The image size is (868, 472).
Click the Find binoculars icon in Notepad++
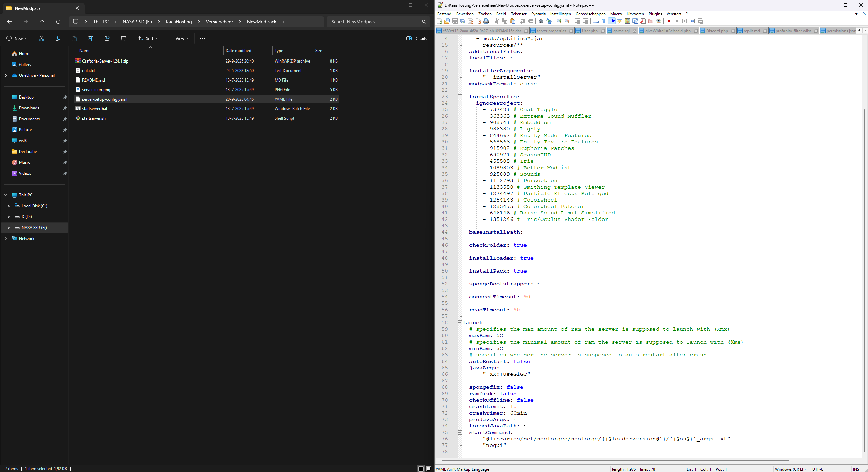[541, 21]
